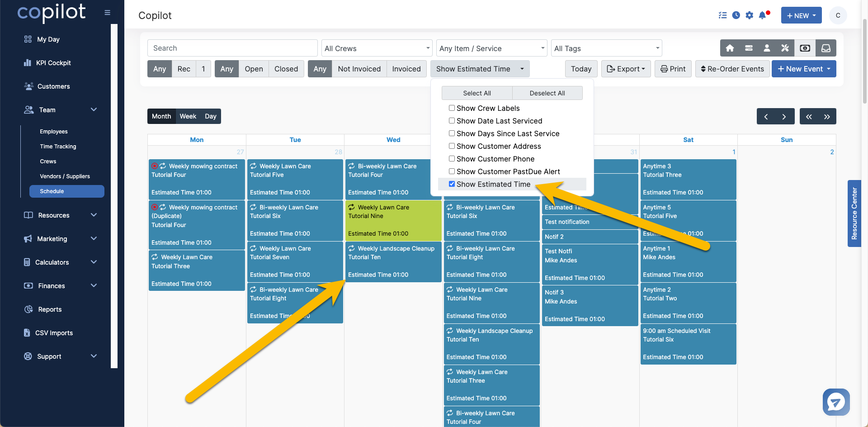Collapse the sidebar using the hamburger icon
Image resolution: width=868 pixels, height=427 pixels.
[x=107, y=13]
